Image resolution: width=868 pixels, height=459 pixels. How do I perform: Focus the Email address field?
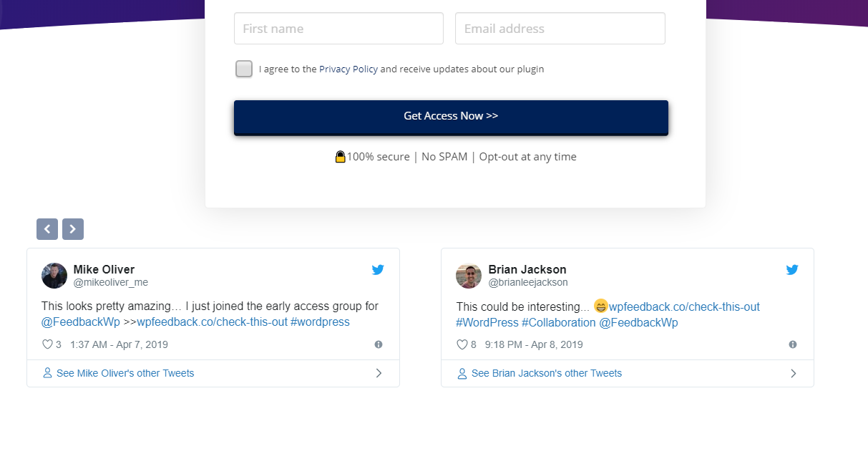pyautogui.click(x=560, y=29)
